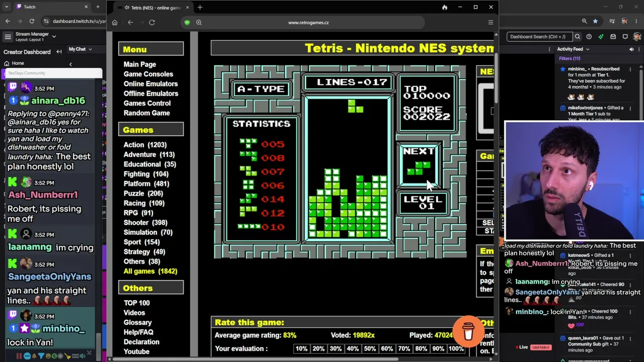Open the My Chat dropdown menu
Image resolution: width=644 pixels, height=362 pixels.
(x=80, y=49)
